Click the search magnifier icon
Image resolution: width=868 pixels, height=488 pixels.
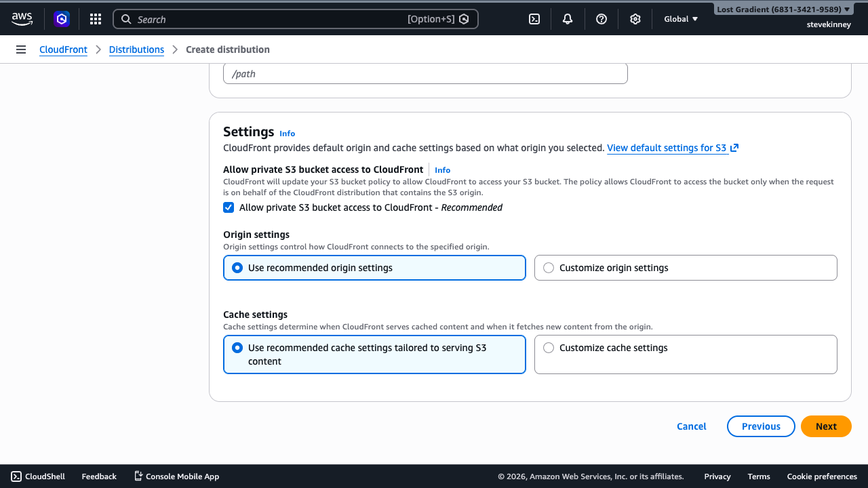126,19
